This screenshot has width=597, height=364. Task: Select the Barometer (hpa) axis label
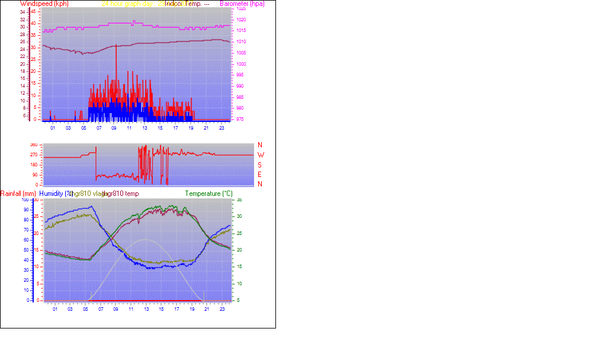(242, 4)
